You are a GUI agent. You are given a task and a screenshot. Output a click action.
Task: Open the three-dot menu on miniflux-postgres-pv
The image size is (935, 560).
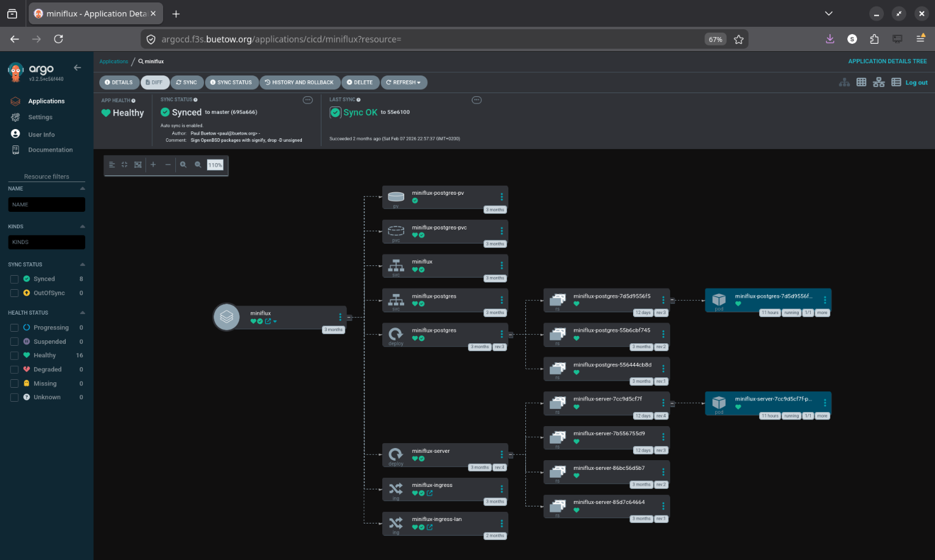pos(502,196)
